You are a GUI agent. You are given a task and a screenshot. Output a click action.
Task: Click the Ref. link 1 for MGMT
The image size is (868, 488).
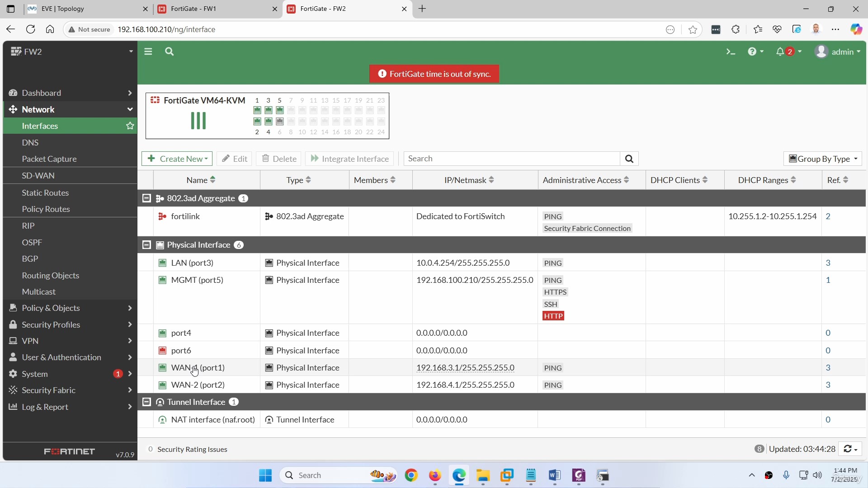pos(828,280)
